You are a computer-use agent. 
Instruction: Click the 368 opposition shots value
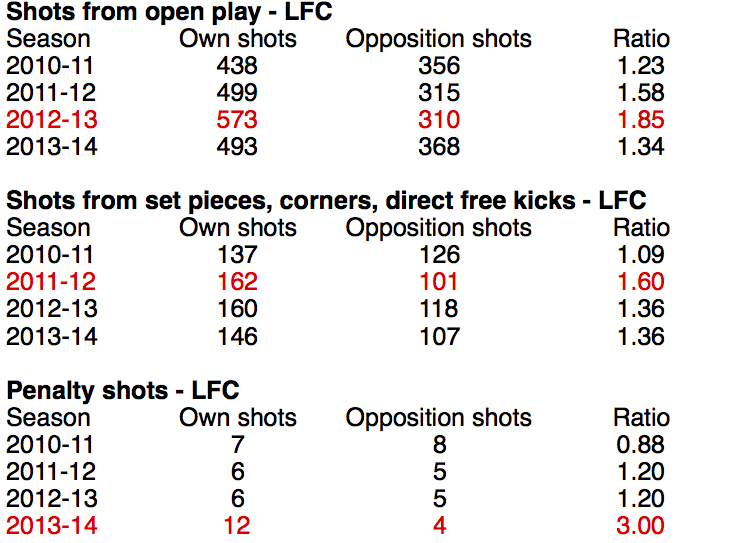coord(439,147)
